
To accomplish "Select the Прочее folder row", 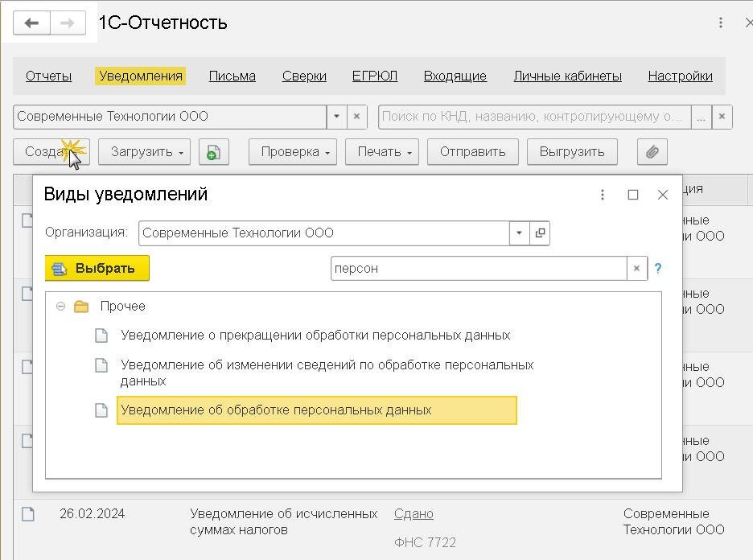I will click(x=353, y=306).
